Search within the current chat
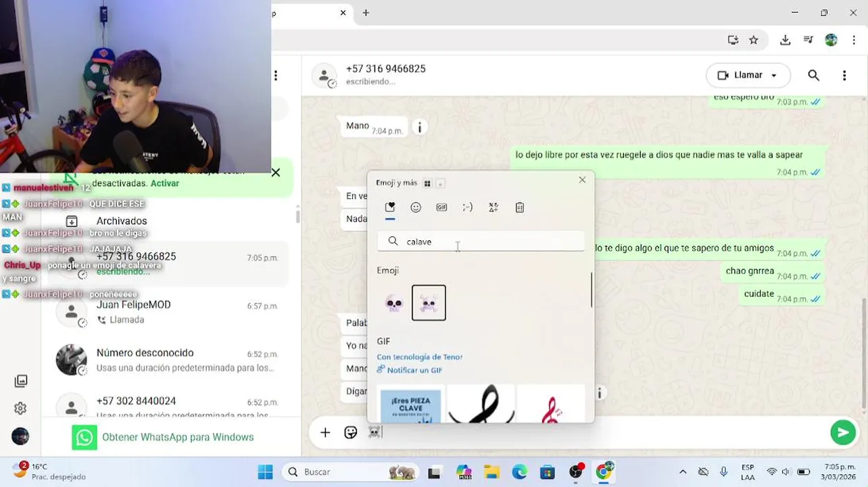868x487 pixels. pyautogui.click(x=814, y=75)
